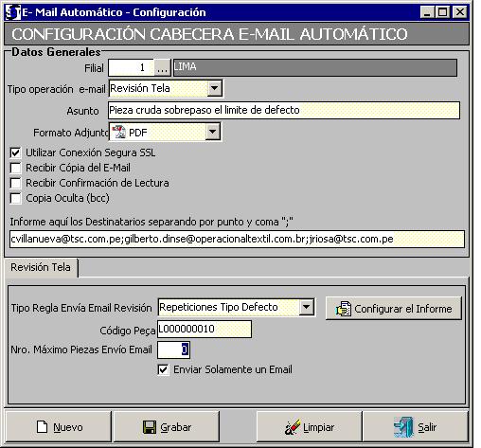The height and width of the screenshot is (448, 481).
Task: Click the Salir exit door icon
Action: coord(403,427)
